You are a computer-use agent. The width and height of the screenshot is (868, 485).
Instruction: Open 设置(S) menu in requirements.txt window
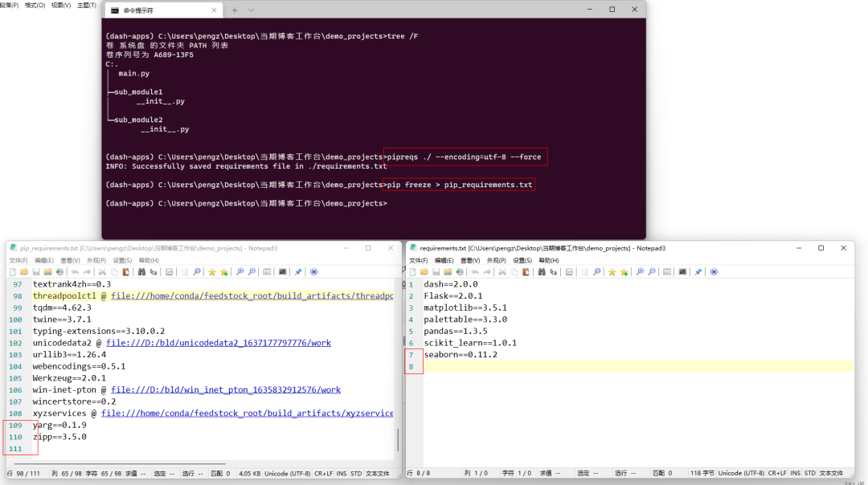(x=522, y=260)
